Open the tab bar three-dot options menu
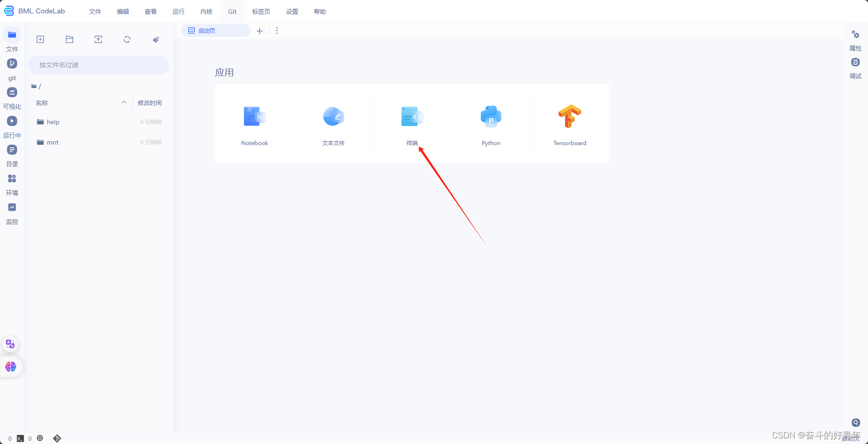 click(x=277, y=31)
